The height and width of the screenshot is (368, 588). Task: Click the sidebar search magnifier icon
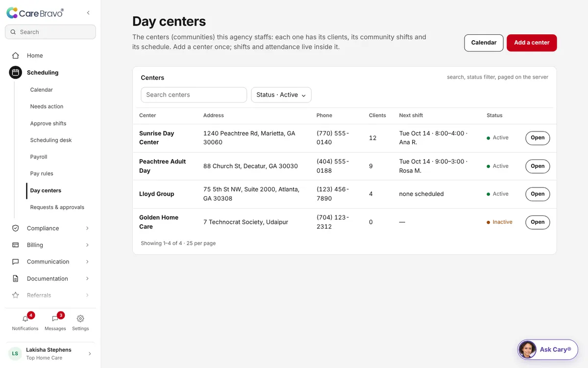pos(13,32)
